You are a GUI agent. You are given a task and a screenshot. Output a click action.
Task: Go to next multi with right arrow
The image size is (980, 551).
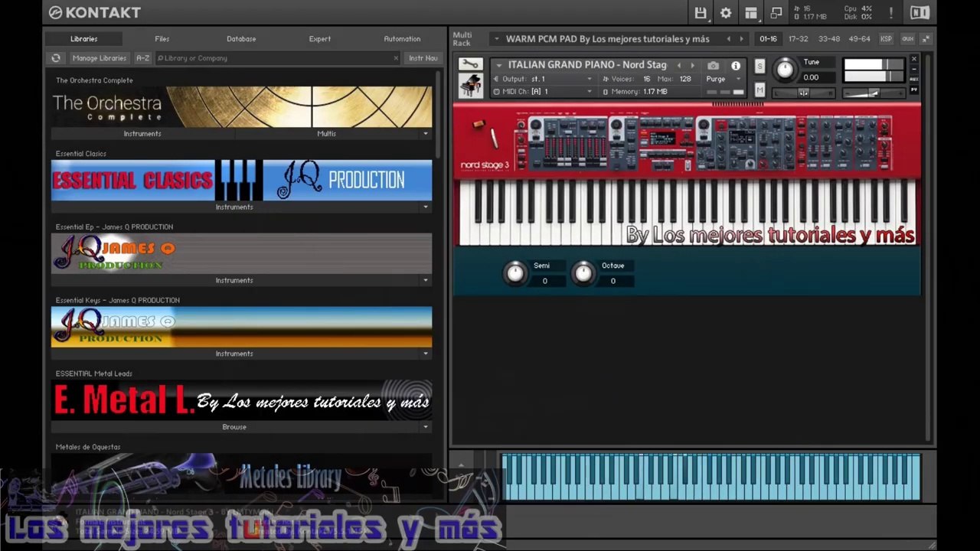pyautogui.click(x=741, y=39)
